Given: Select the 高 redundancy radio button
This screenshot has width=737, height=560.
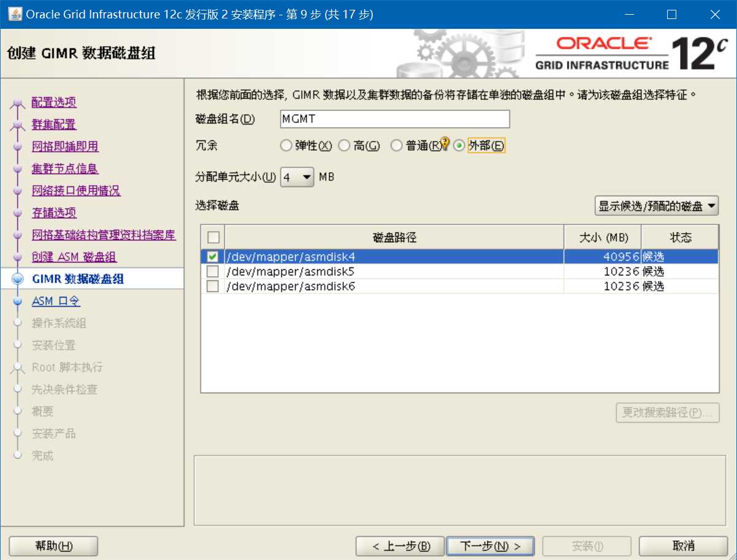Looking at the screenshot, I should [344, 146].
